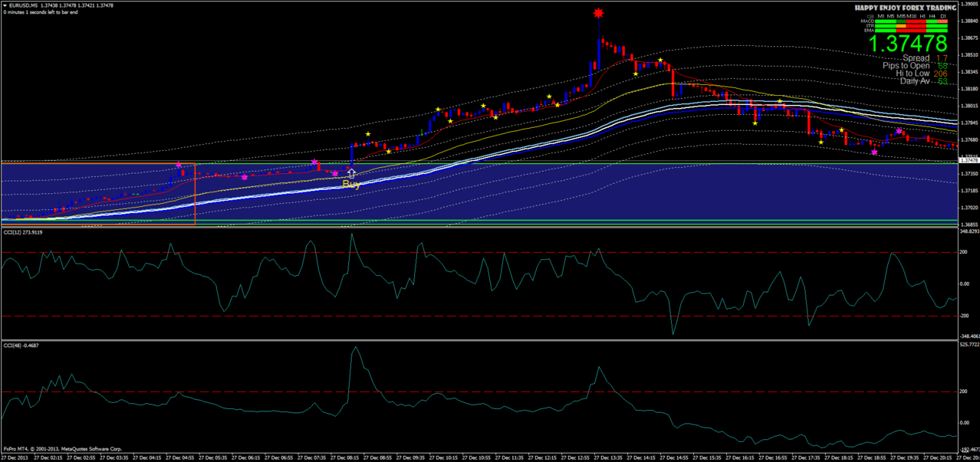This screenshot has width=980, height=462.
Task: Click the yellow Buy label
Action: tap(351, 184)
